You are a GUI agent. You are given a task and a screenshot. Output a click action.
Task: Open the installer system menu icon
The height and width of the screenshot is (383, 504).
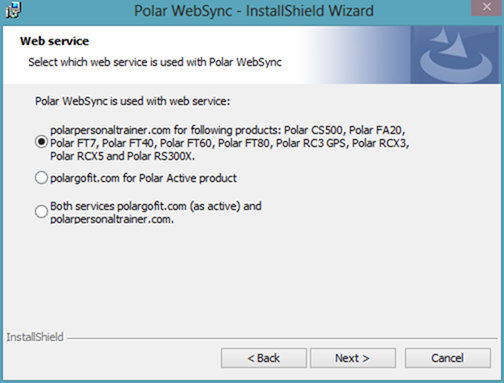(x=13, y=10)
